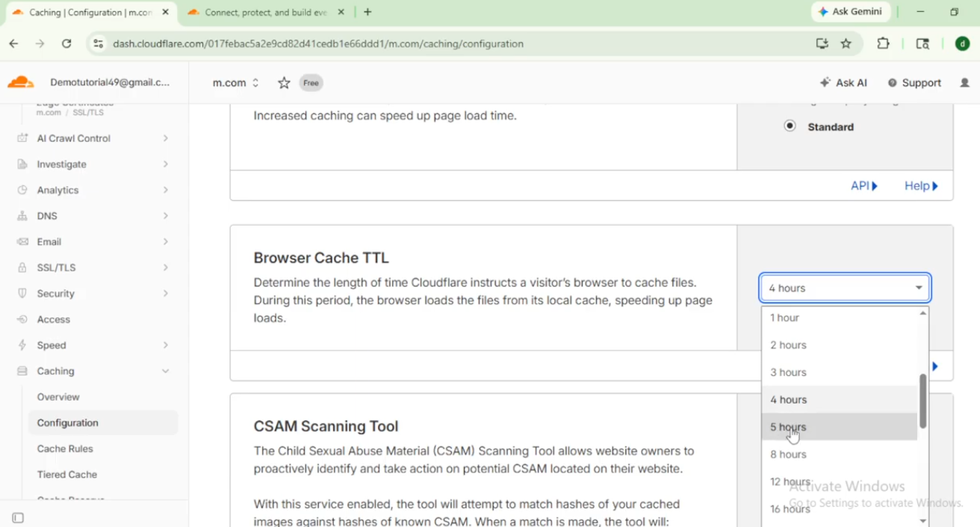Click the Email envelope sidebar icon
This screenshot has width=980, height=527.
click(22, 241)
